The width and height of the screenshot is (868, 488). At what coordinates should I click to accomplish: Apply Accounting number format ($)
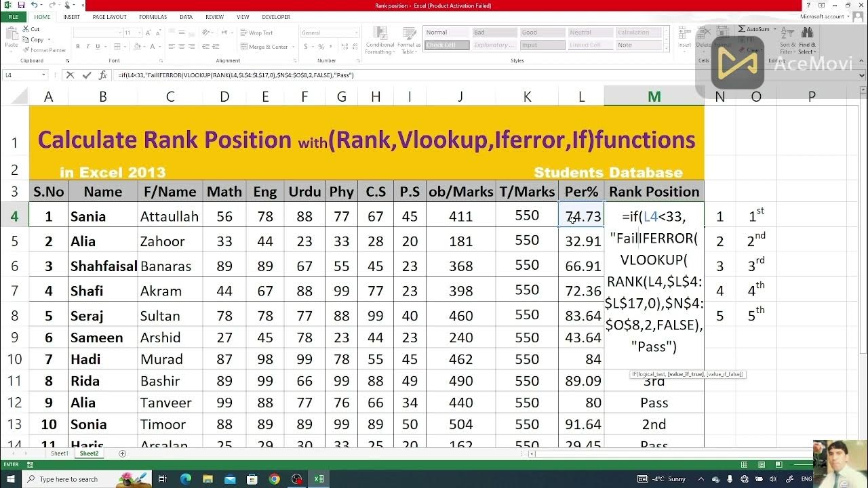tap(307, 47)
